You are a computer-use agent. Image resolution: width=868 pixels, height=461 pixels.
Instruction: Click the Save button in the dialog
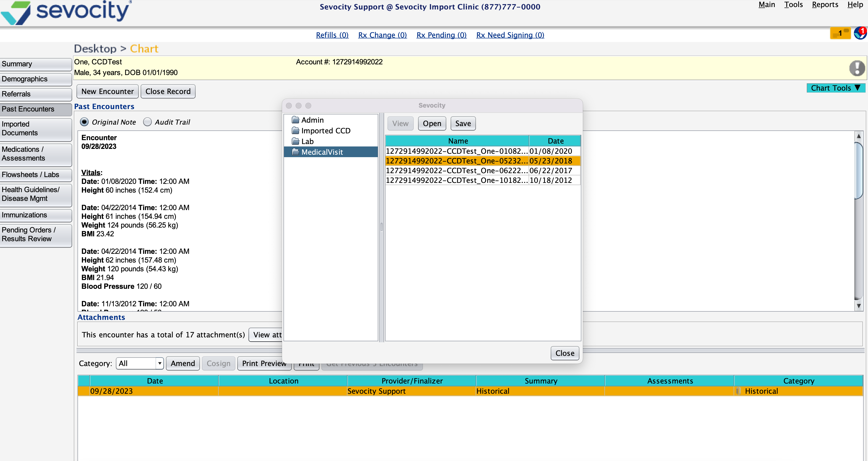(463, 123)
